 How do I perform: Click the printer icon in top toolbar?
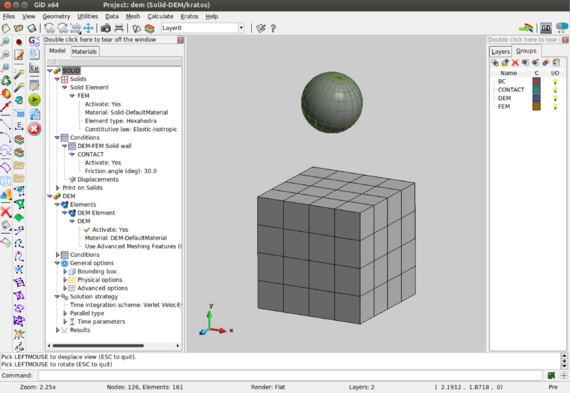coord(119,28)
